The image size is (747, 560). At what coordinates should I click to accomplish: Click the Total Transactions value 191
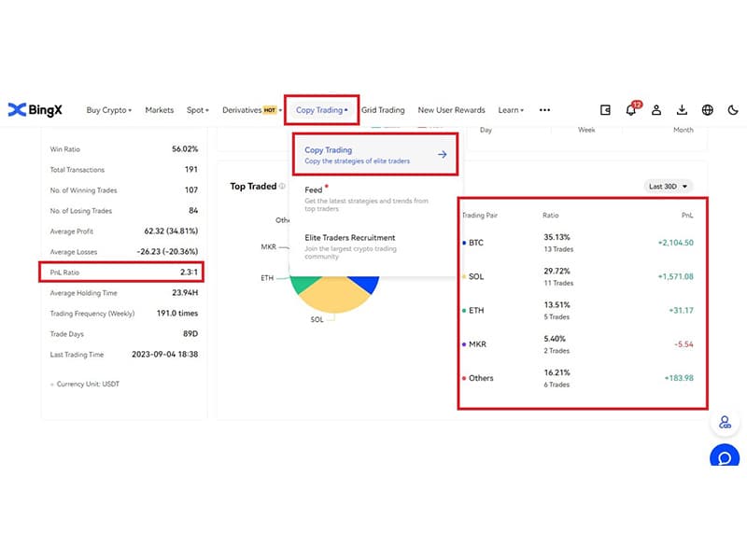point(191,170)
